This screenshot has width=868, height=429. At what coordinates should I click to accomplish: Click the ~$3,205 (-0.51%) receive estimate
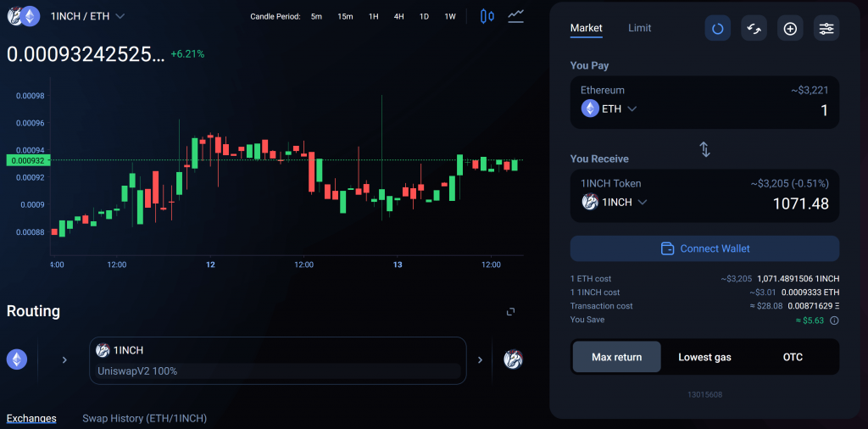point(789,183)
